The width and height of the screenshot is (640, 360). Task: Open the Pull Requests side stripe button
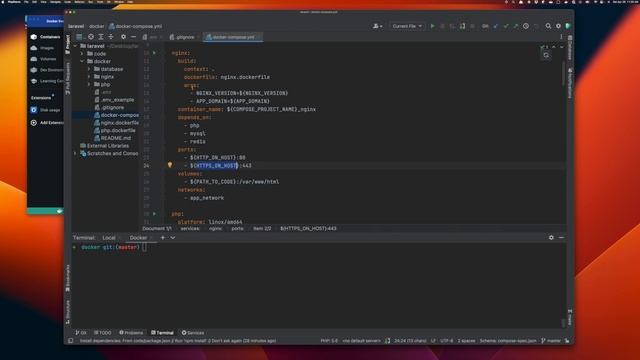[68, 78]
